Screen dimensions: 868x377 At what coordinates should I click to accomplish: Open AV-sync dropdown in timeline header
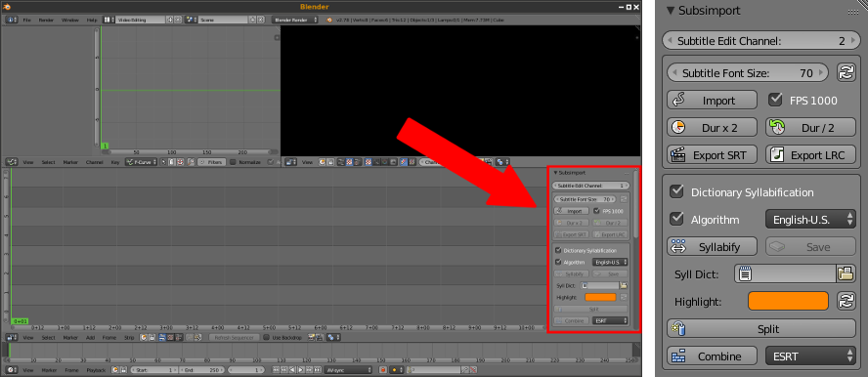pyautogui.click(x=348, y=370)
